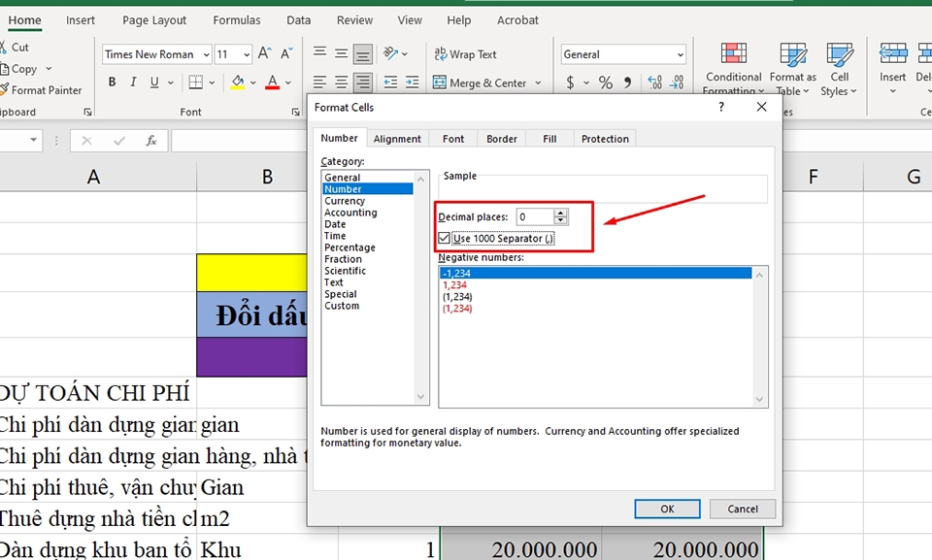Click the Category list scrollbar

[420, 287]
